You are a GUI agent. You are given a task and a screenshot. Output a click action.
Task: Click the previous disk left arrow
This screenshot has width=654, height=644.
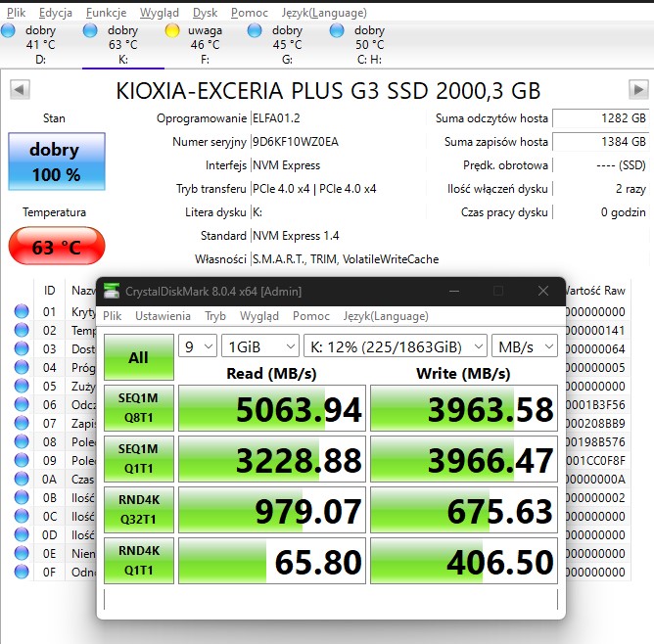(x=18, y=90)
